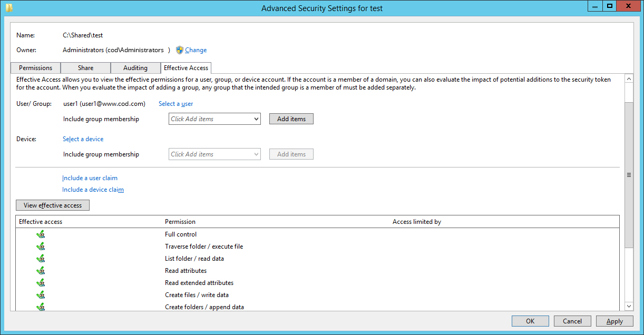Click the allowed icon for Traverse folder
This screenshot has width=644, height=335.
pyautogui.click(x=41, y=247)
